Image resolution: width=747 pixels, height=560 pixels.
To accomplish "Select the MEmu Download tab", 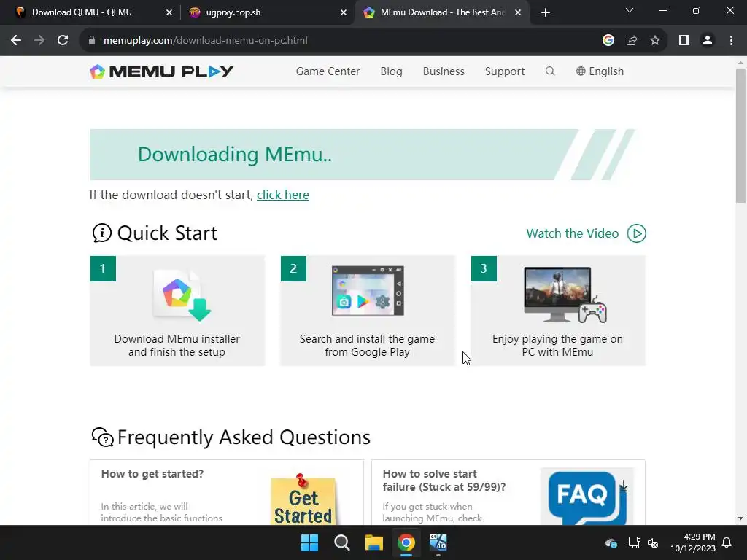I will coord(443,12).
